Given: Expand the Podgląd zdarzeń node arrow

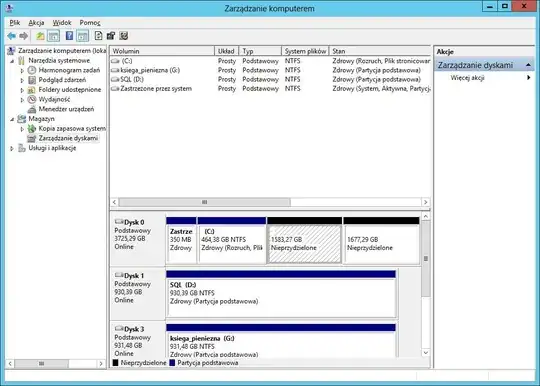Looking at the screenshot, I should [x=22, y=80].
